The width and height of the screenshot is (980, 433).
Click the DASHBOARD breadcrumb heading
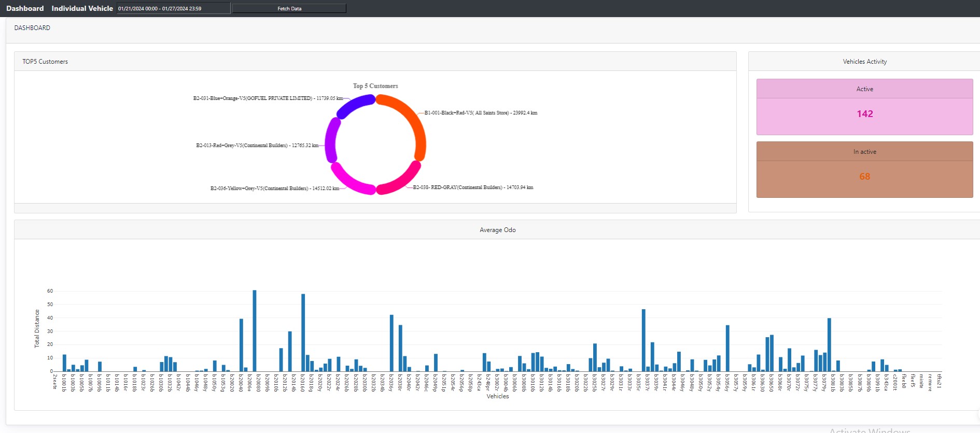(32, 28)
